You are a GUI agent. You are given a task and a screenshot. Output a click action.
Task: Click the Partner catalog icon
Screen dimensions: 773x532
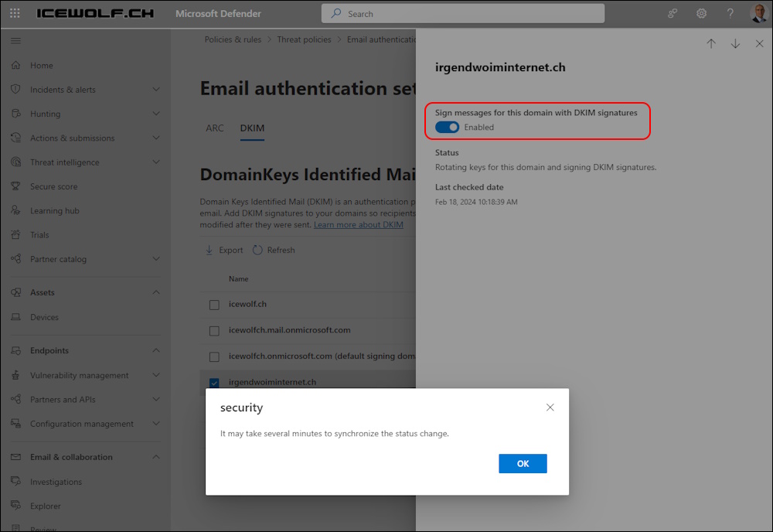[x=15, y=258]
